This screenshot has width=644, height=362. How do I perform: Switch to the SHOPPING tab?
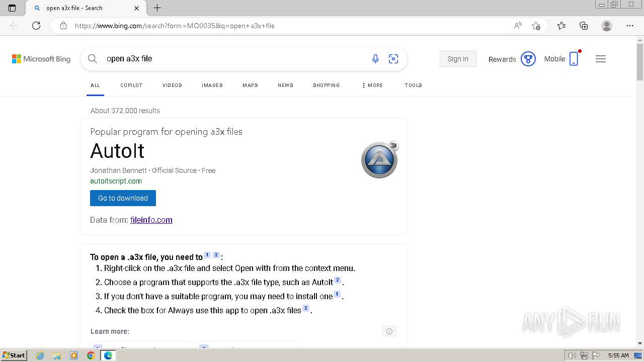(x=326, y=85)
